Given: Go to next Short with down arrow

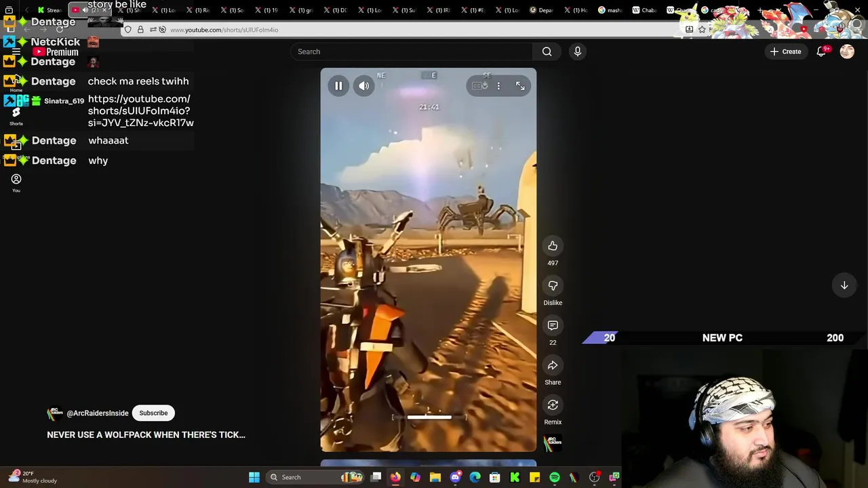Looking at the screenshot, I should point(844,285).
